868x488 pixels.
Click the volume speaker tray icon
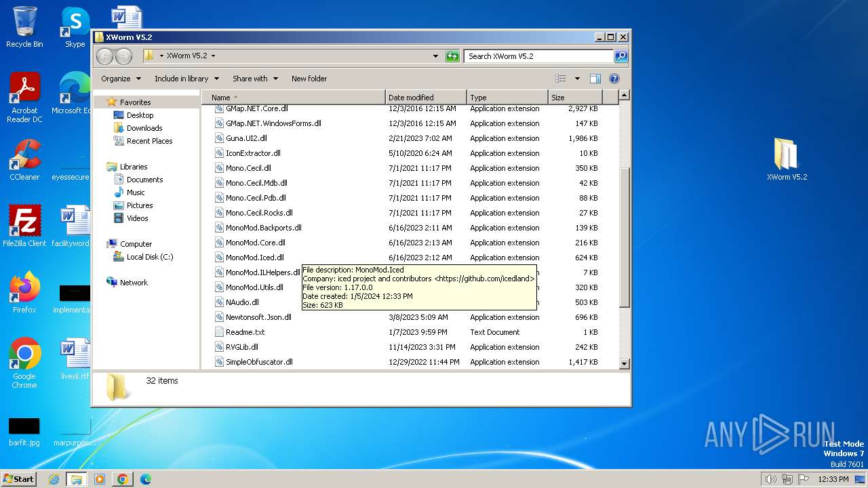click(x=770, y=479)
